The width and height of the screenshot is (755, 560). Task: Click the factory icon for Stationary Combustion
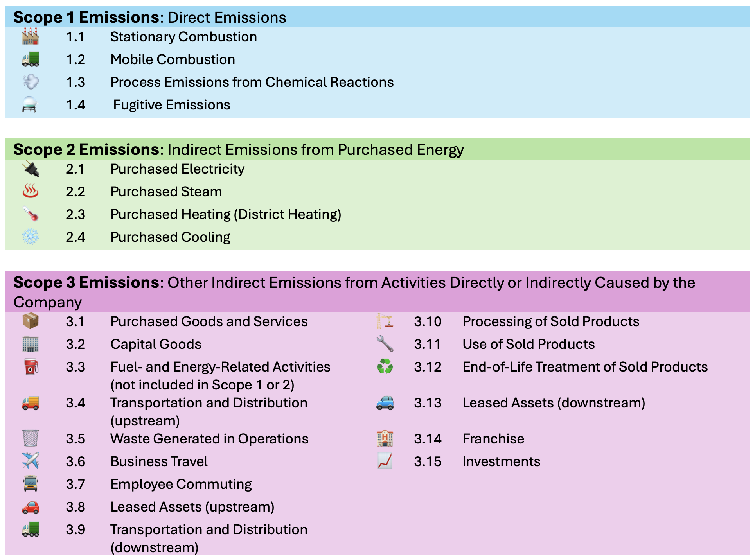(30, 37)
